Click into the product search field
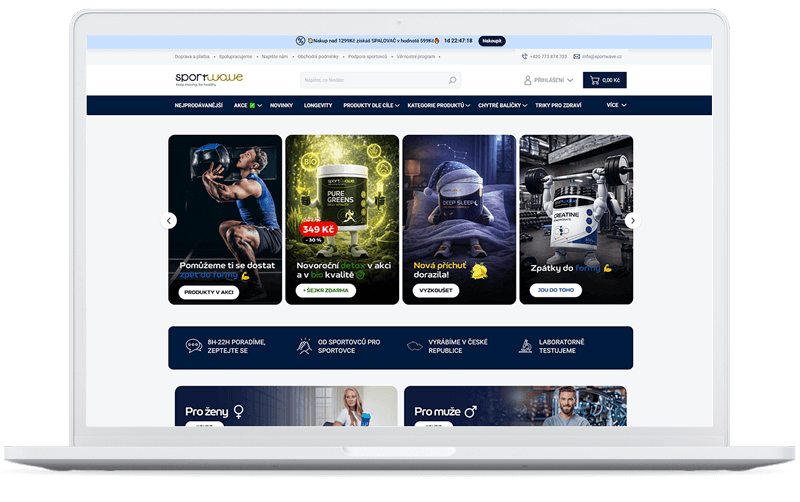 pyautogui.click(x=370, y=80)
